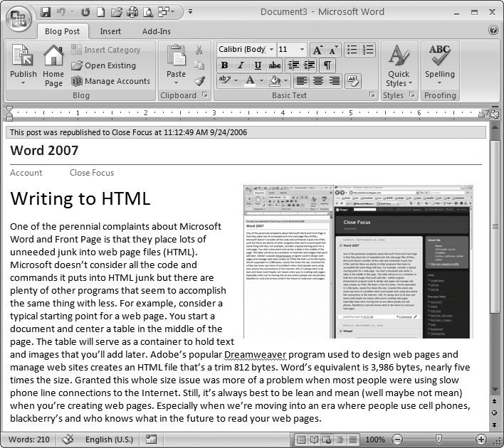504x448 pixels.
Task: Open the font size dropdown
Action: 302,50
